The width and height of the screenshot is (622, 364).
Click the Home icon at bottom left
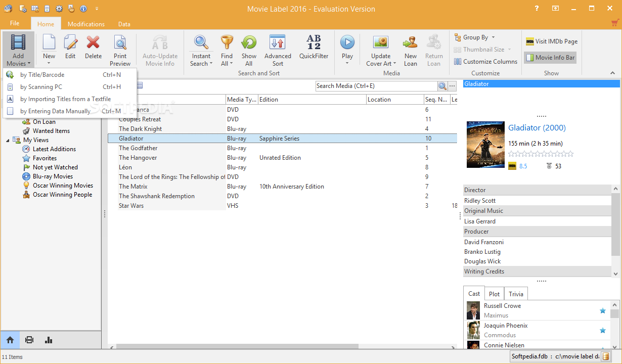[x=10, y=340]
